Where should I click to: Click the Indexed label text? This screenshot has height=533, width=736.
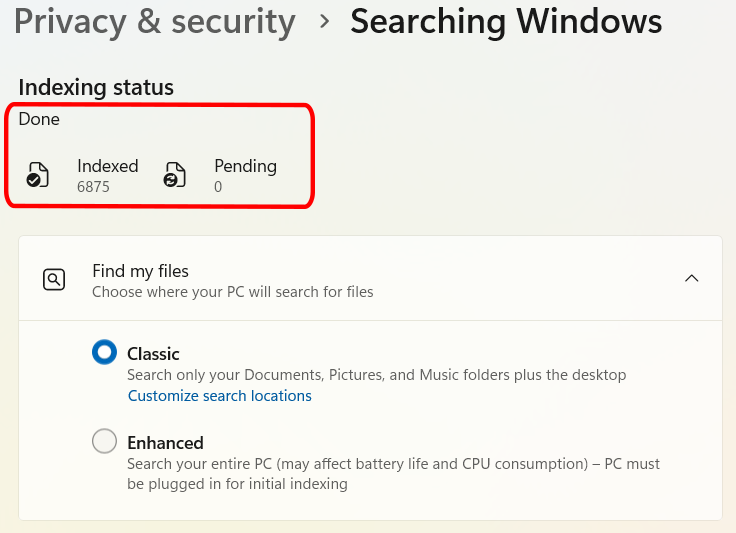107,166
